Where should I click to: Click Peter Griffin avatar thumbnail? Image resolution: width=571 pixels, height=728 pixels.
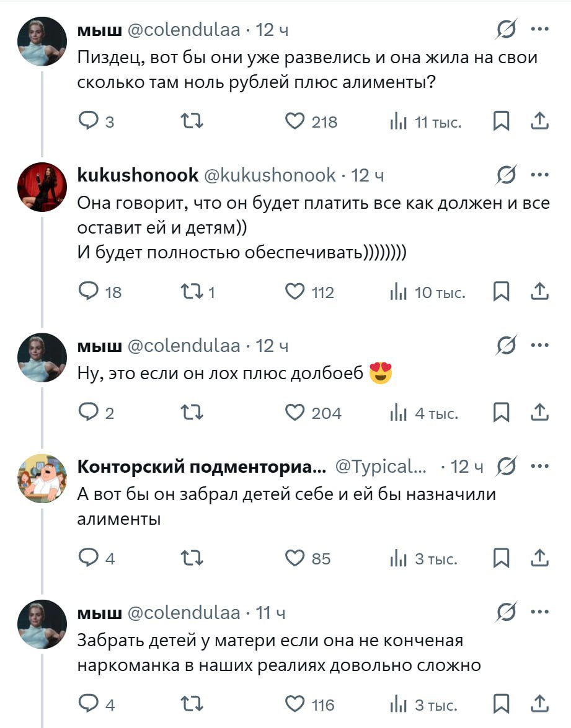click(42, 478)
